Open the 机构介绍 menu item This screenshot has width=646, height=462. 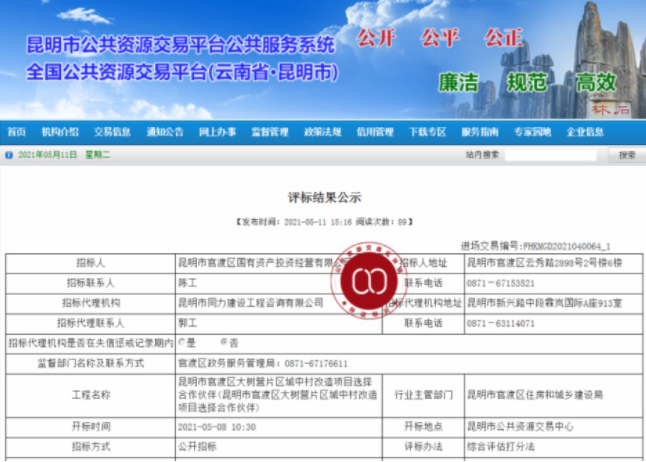(60, 132)
